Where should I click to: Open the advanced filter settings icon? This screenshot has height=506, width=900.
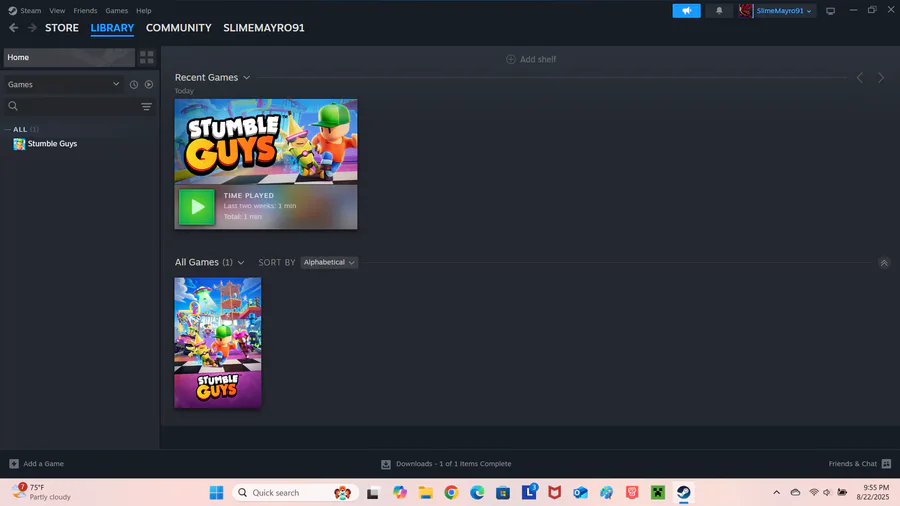(146, 106)
